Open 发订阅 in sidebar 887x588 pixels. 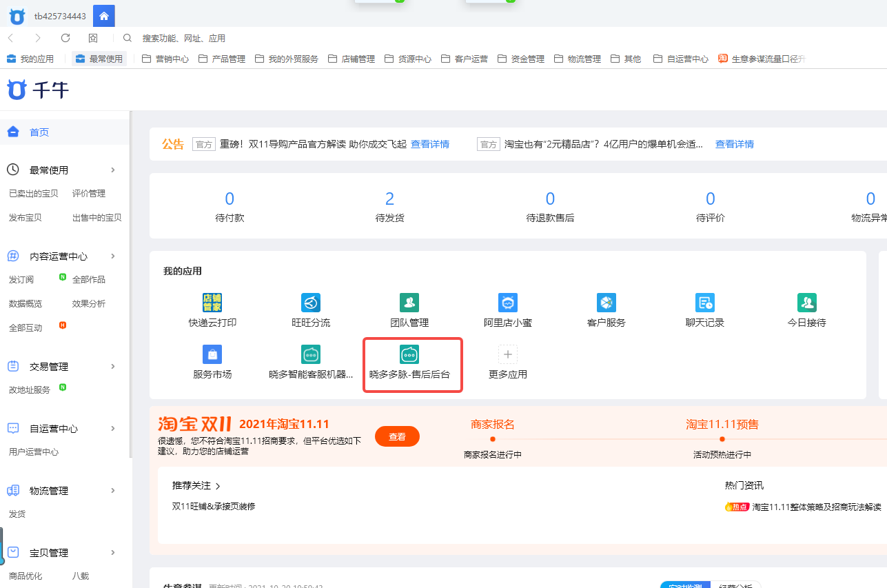click(21, 280)
